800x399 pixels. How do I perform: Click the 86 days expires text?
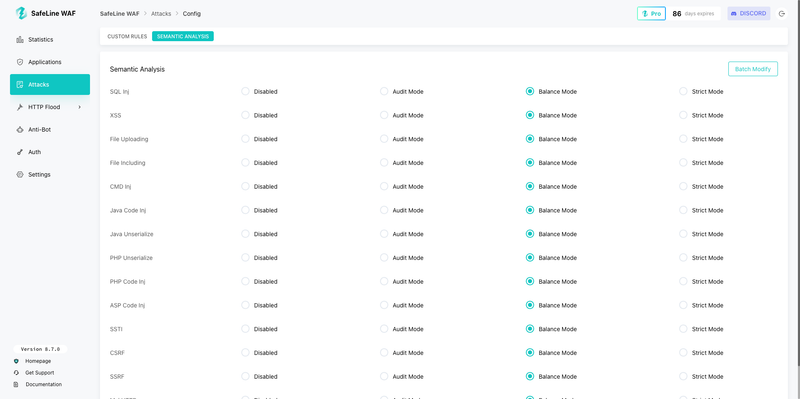pos(693,14)
